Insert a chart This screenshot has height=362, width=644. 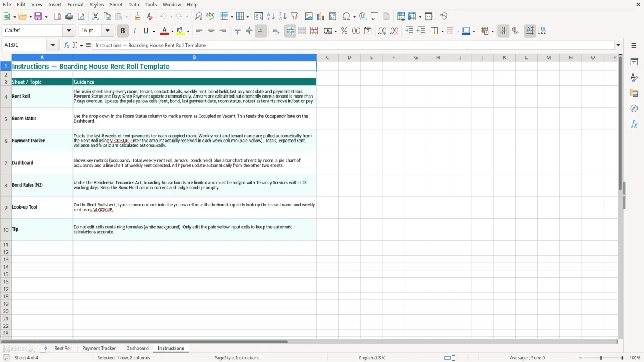320,17
